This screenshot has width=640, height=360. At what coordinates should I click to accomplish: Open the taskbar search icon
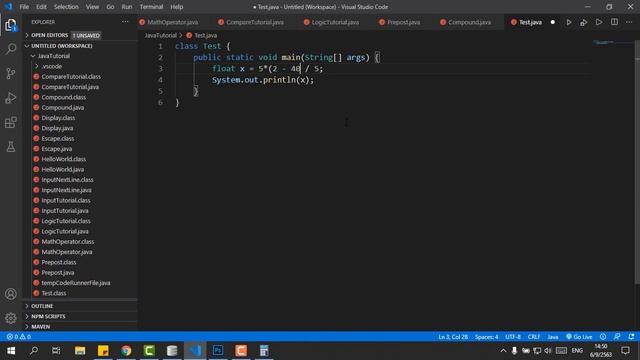pyautogui.click(x=34, y=351)
